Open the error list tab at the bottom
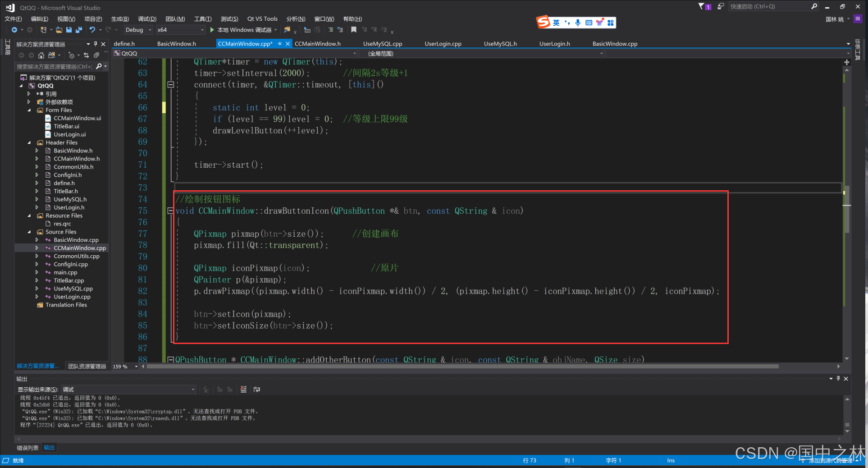 tap(27, 448)
